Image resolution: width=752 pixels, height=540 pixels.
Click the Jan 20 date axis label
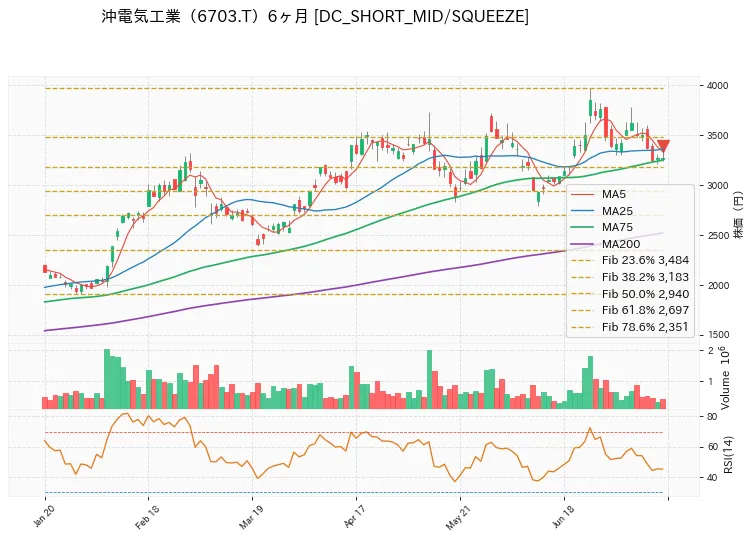[x=44, y=517]
